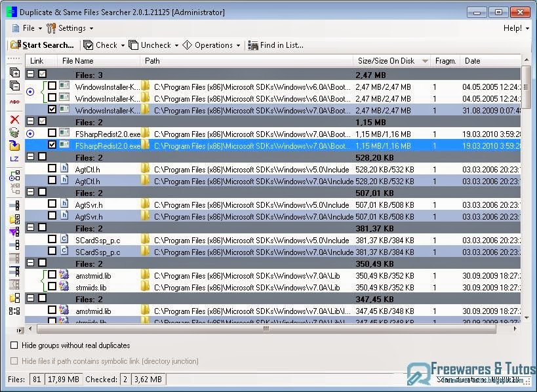
Task: Open the Operations dropdown arrow
Action: click(238, 45)
